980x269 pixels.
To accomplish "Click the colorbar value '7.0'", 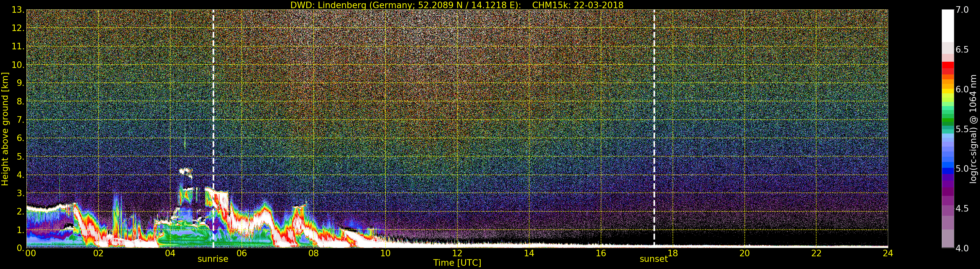I will point(962,10).
